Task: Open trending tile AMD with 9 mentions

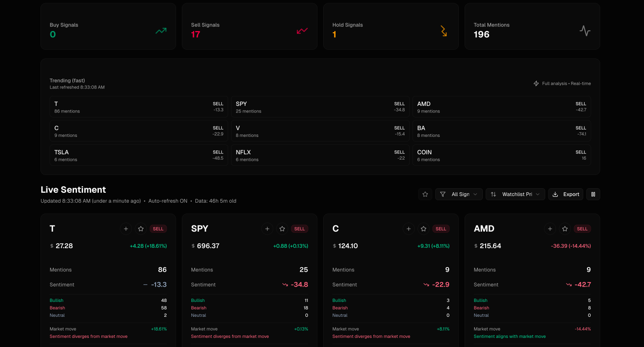Action: click(x=502, y=107)
